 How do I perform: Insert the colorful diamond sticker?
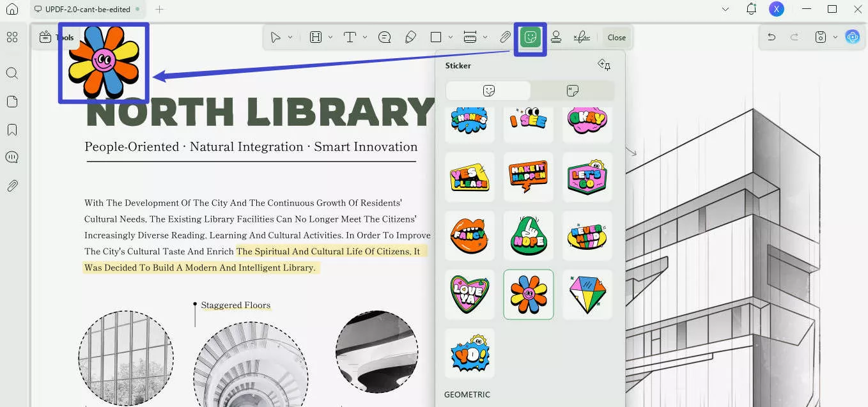pos(587,295)
